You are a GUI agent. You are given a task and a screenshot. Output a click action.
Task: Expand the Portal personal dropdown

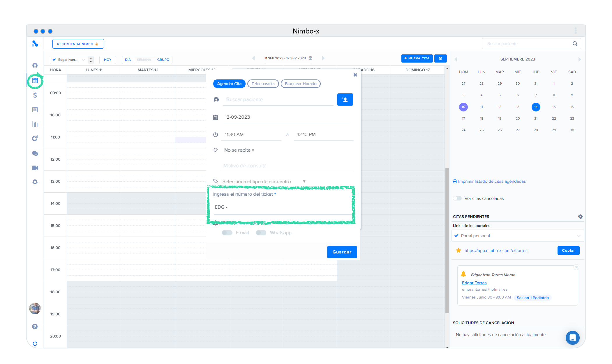[x=517, y=236]
